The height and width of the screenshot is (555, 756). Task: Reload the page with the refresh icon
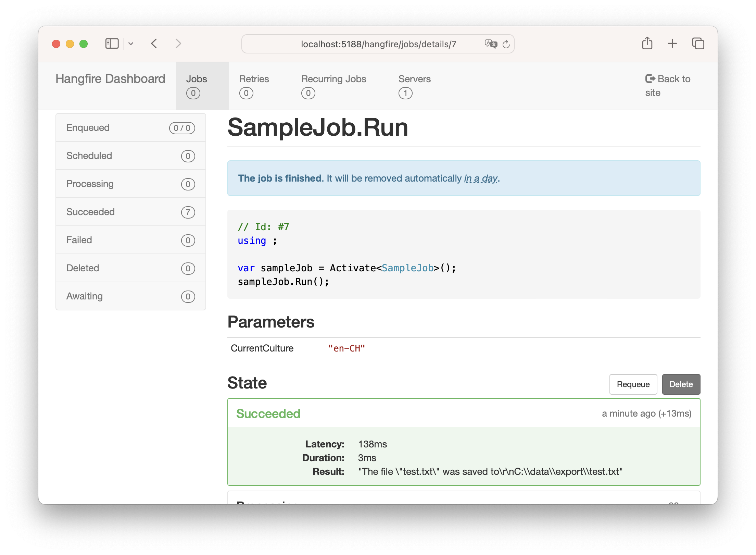506,44
